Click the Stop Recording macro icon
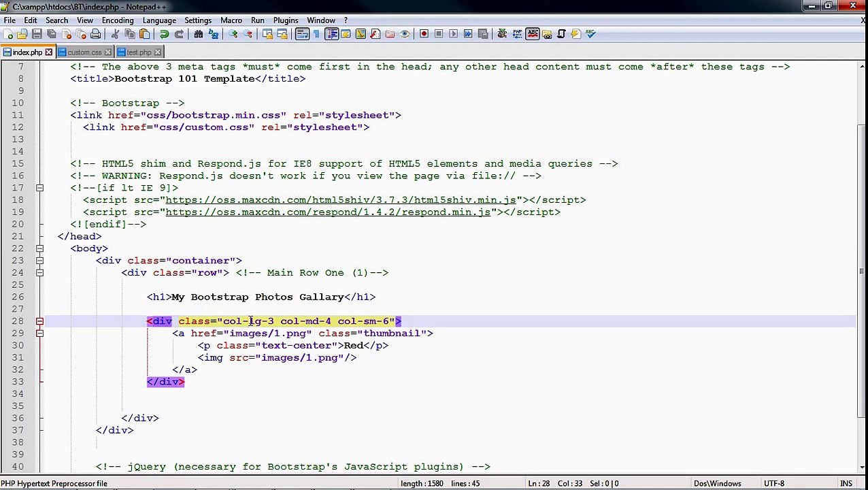Viewport: 868px width, 490px height. (439, 34)
